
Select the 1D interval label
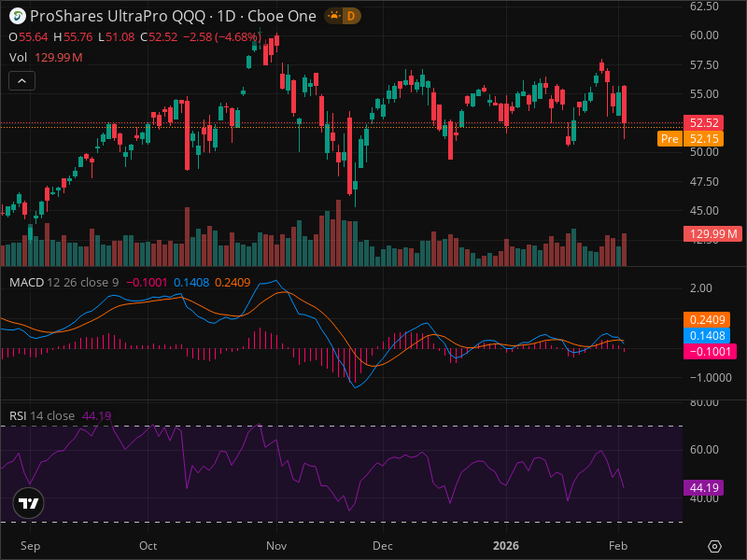point(226,16)
